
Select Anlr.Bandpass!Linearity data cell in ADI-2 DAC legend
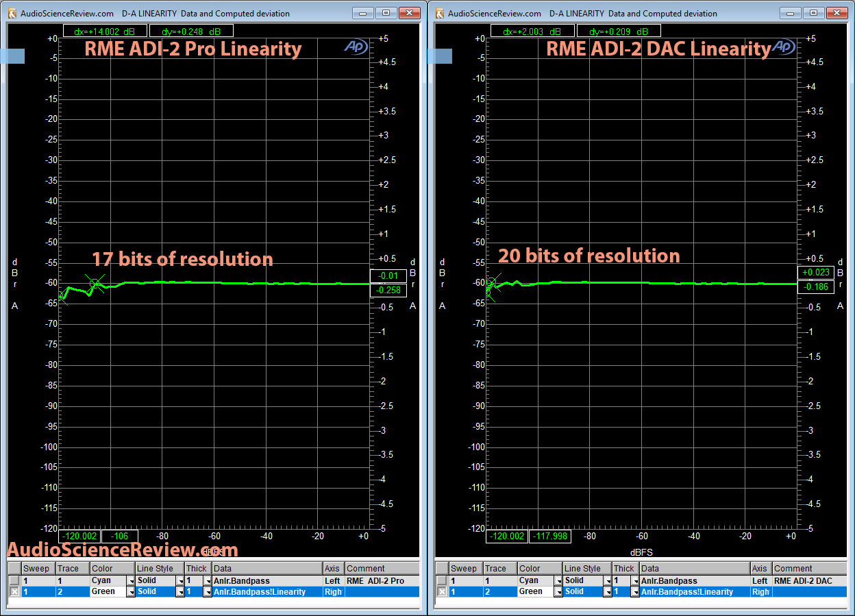pyautogui.click(x=695, y=591)
